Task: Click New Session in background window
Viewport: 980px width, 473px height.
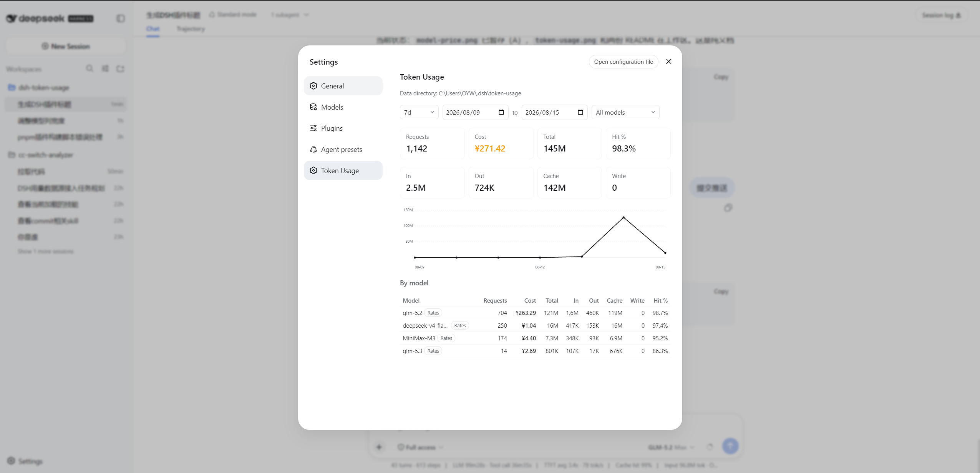Action: pyautogui.click(x=66, y=46)
